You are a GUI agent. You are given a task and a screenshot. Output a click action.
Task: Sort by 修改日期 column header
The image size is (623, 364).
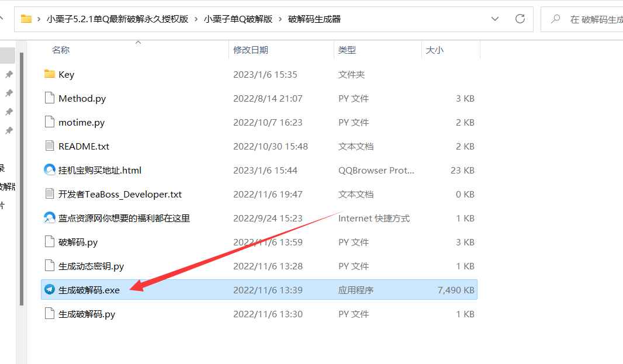point(251,50)
